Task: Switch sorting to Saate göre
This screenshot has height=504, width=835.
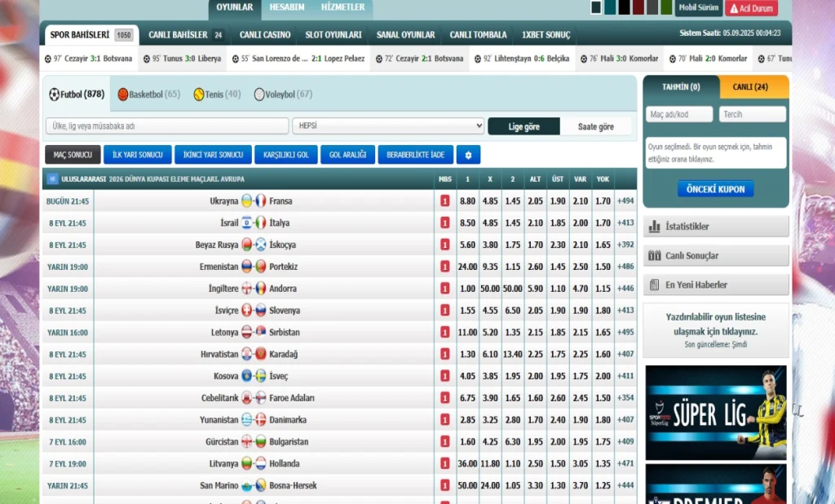Action: (x=595, y=126)
